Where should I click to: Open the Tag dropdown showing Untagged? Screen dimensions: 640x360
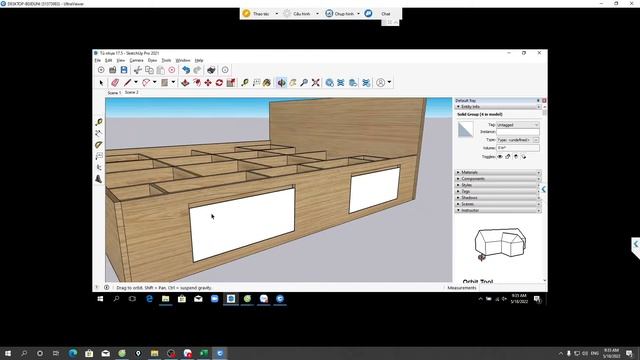pyautogui.click(x=518, y=125)
